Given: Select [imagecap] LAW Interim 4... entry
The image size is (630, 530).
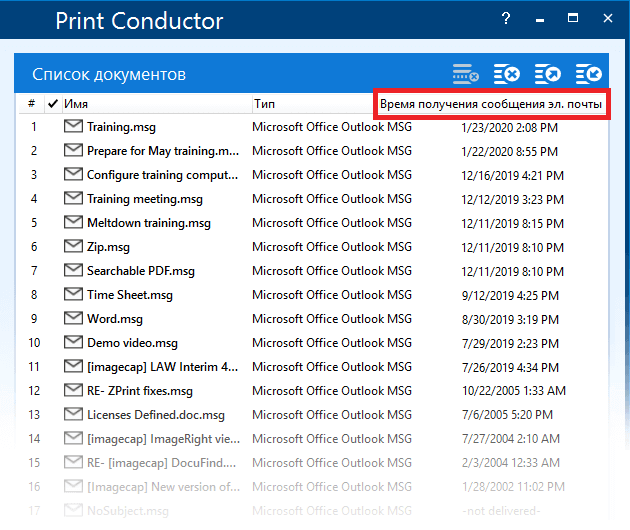Looking at the screenshot, I should coord(162,367).
